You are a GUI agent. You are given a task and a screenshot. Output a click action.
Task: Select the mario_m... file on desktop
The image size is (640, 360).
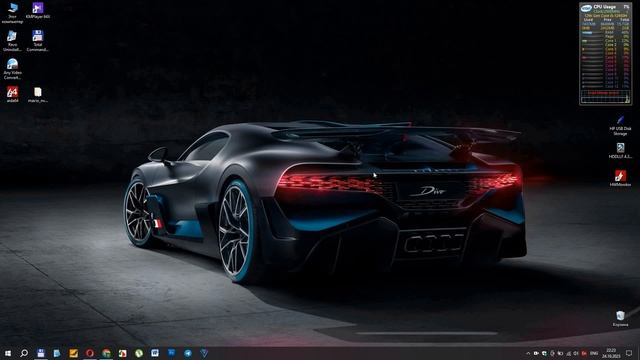click(38, 94)
